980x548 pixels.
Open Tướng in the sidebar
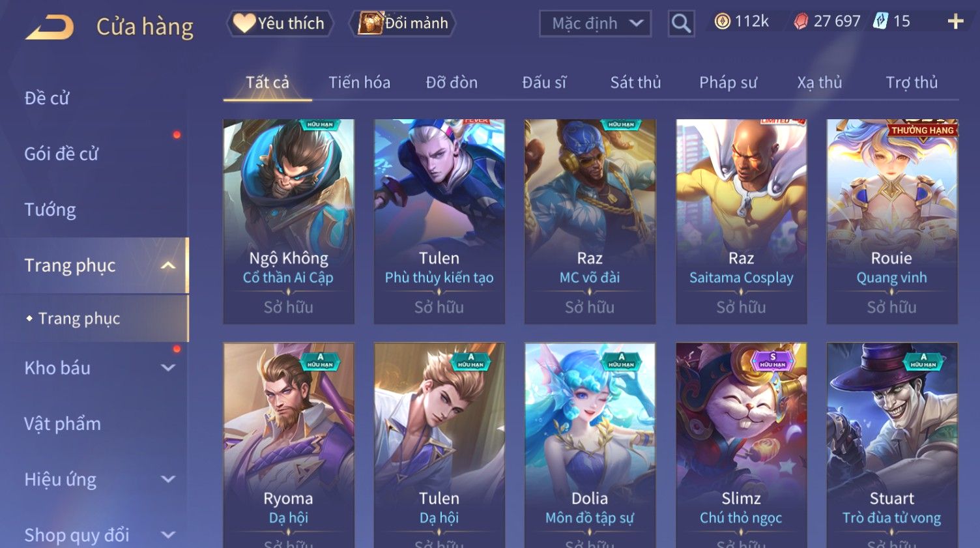coord(50,210)
